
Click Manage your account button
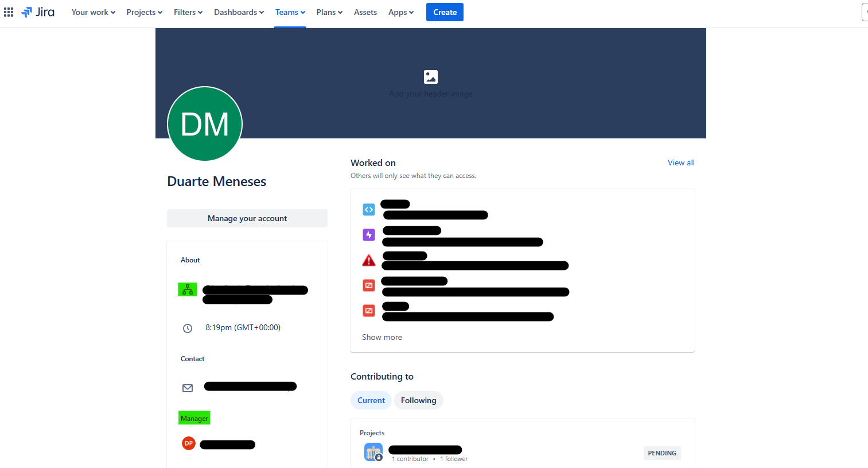tap(247, 218)
